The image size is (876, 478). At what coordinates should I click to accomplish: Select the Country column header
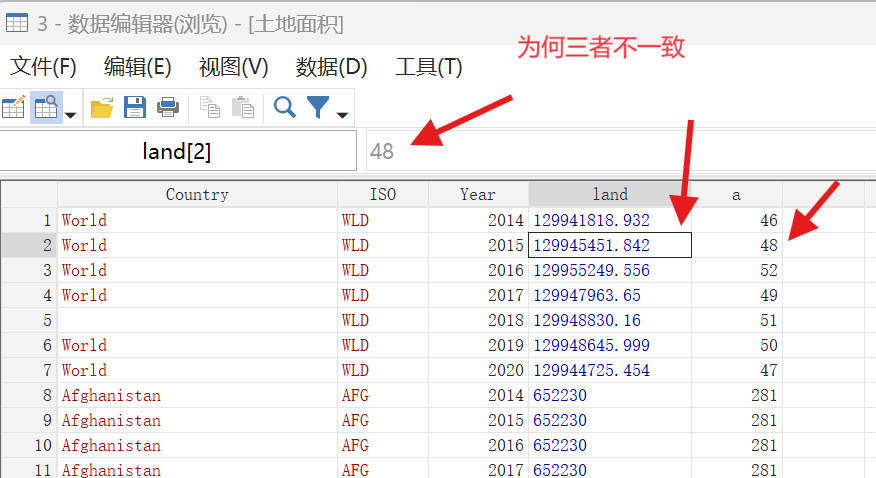(x=197, y=194)
